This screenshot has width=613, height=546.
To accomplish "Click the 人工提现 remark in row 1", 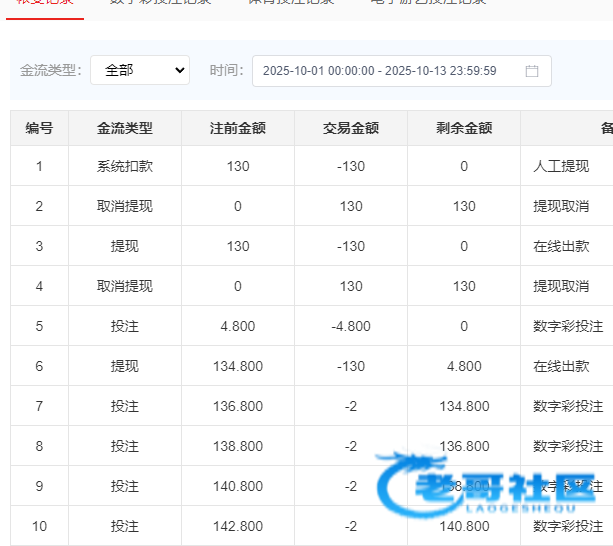I will tap(561, 166).
